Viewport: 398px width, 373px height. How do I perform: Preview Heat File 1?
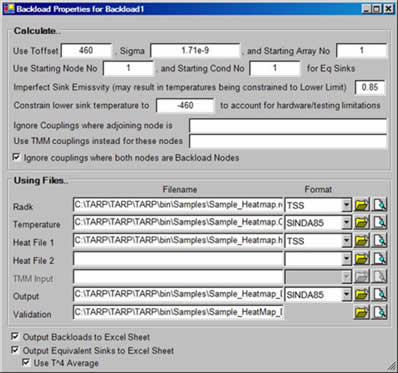point(380,240)
